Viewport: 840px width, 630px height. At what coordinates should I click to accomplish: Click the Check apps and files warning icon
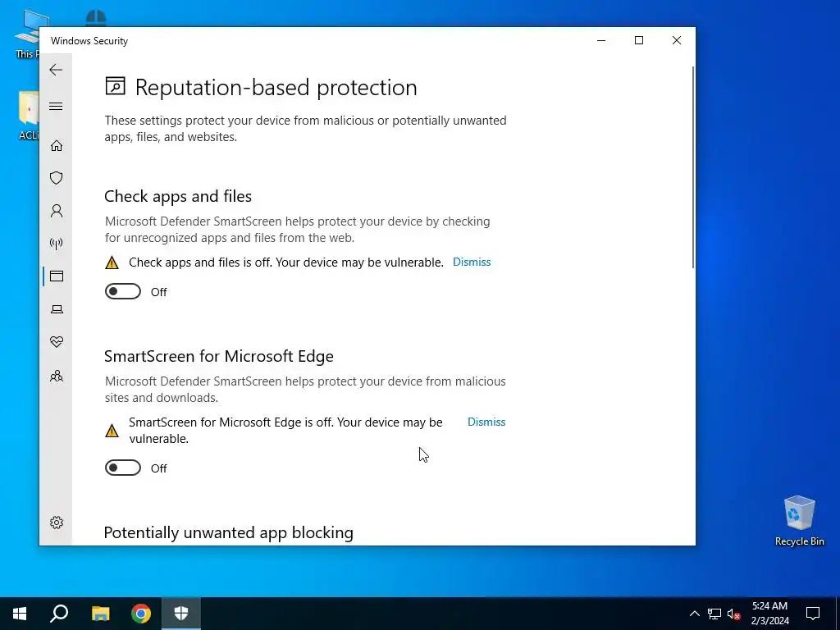tap(112, 262)
